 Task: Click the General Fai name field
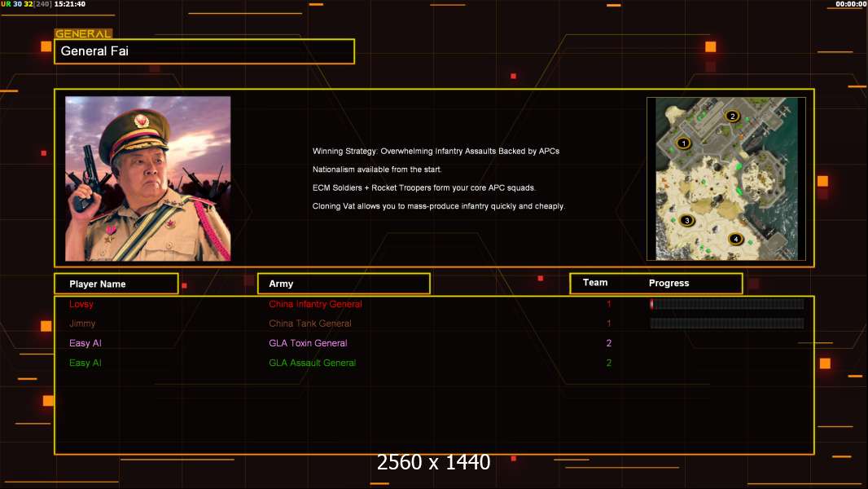[204, 51]
